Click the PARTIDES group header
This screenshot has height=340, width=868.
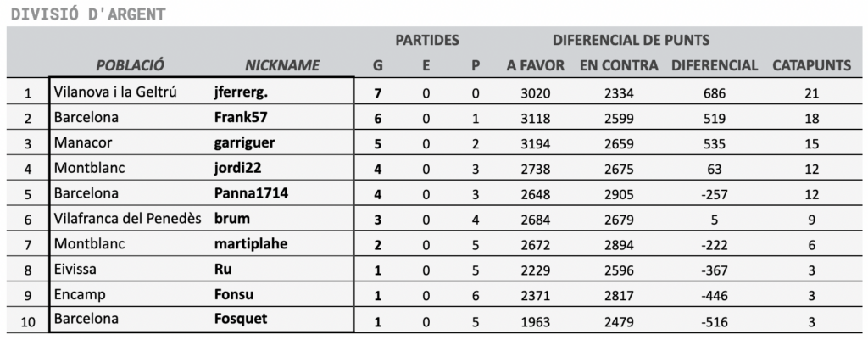pos(427,40)
